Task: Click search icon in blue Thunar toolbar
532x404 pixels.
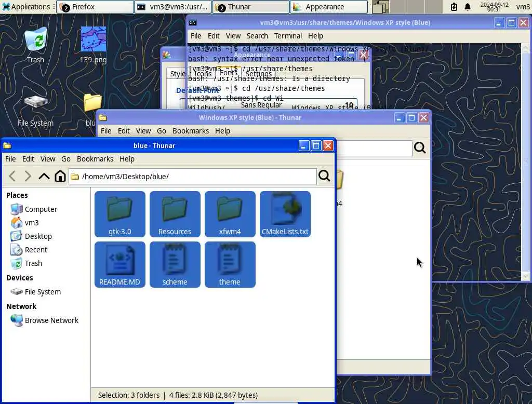Action: click(324, 176)
